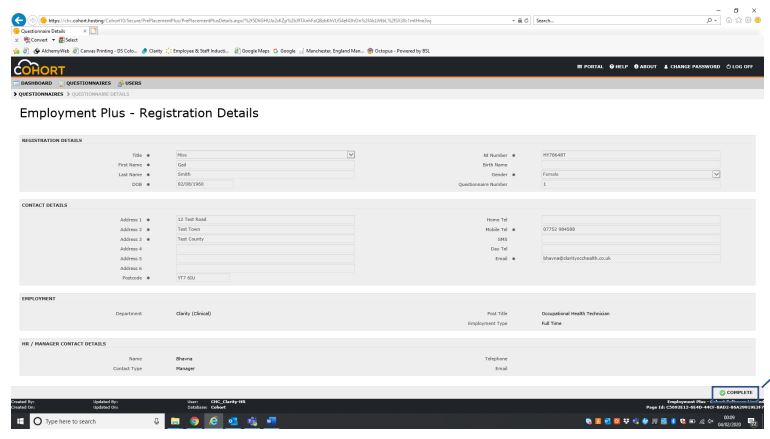This screenshot has height=439, width=770.
Task: Open the search provider dropdown arrow
Action: (x=715, y=21)
